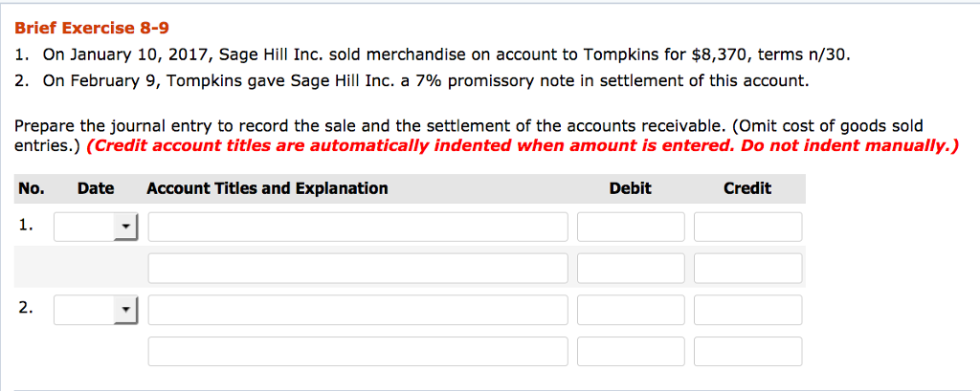980x391 pixels.
Task: Select first Account Titles field of entry 2
Action: point(358,310)
